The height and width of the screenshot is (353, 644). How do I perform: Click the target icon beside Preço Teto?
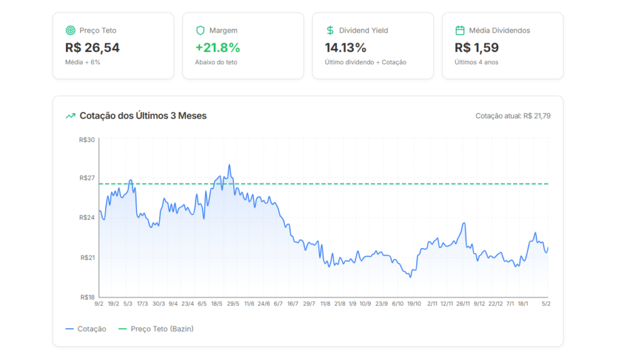point(70,30)
